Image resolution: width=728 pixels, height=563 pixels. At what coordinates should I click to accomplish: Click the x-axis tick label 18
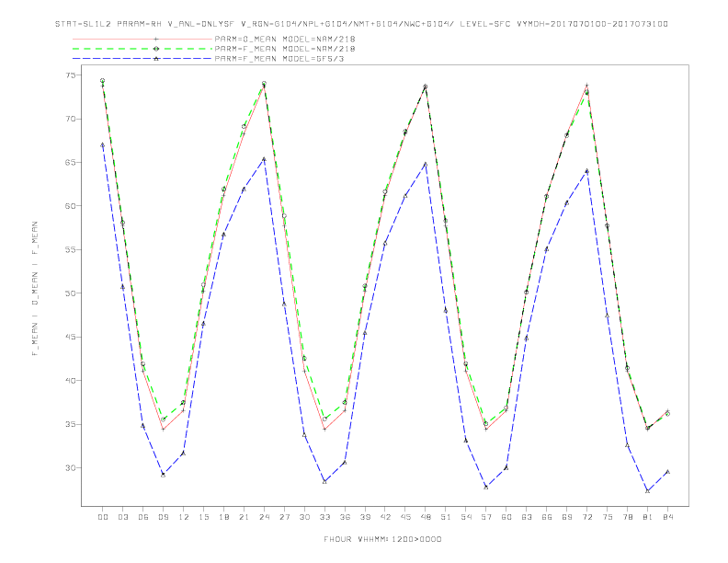(x=223, y=517)
